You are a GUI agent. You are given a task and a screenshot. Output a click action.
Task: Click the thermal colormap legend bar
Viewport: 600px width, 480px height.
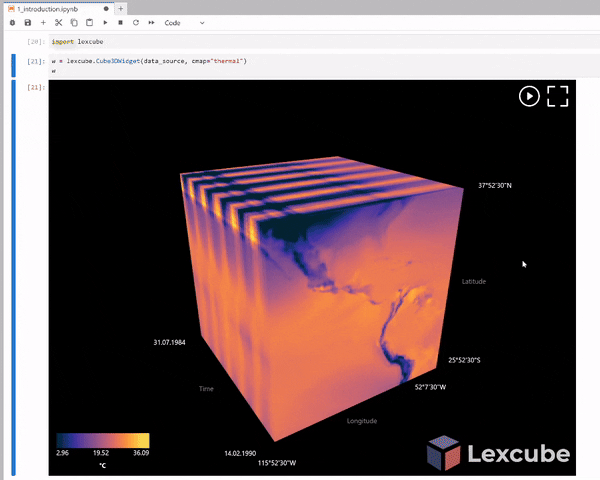pyautogui.click(x=103, y=441)
